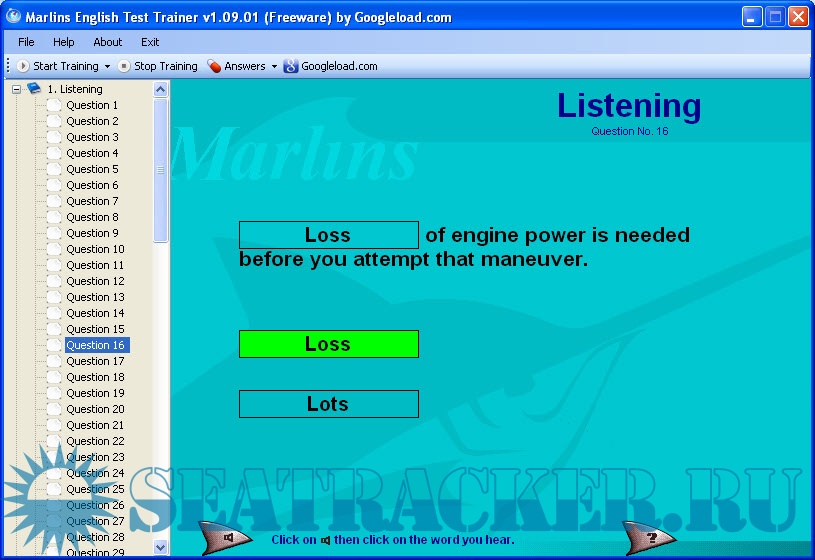Jump to Question 23 in the sidebar
This screenshot has width=815, height=560.
coord(95,457)
